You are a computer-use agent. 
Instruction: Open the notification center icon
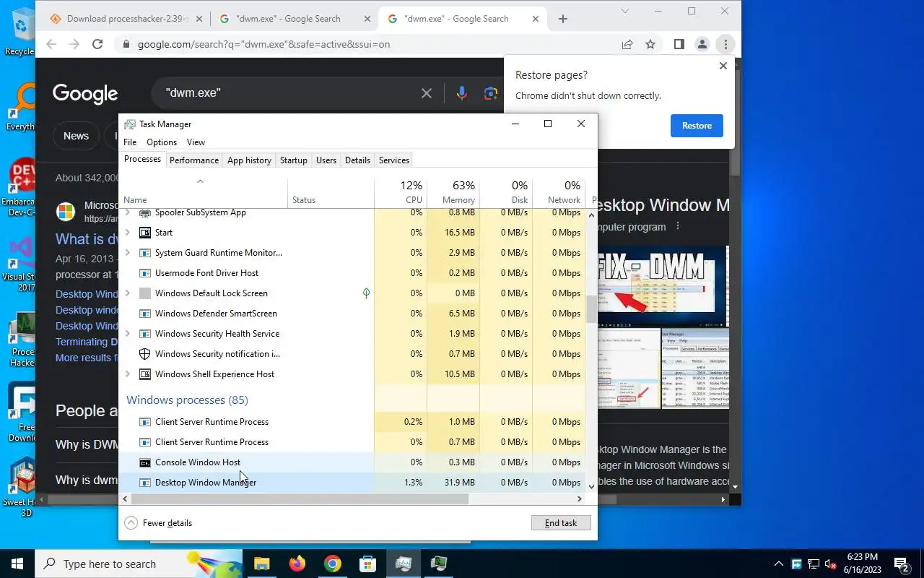[x=901, y=564]
